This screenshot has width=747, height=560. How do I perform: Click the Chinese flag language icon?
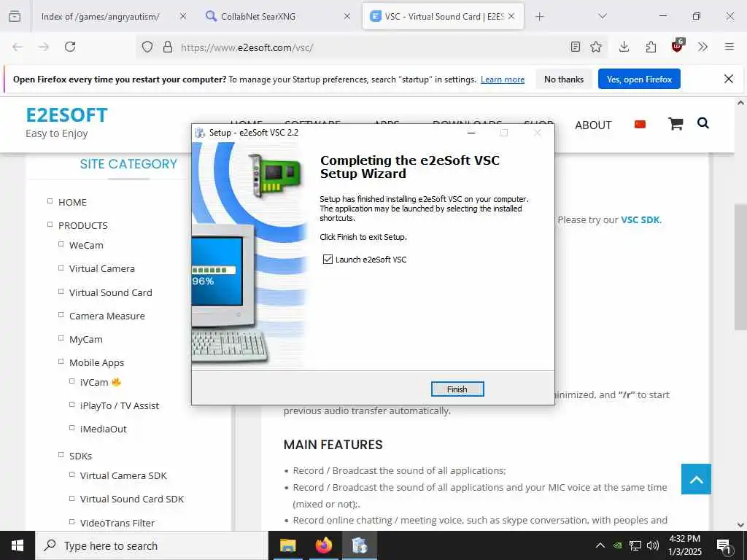point(640,124)
